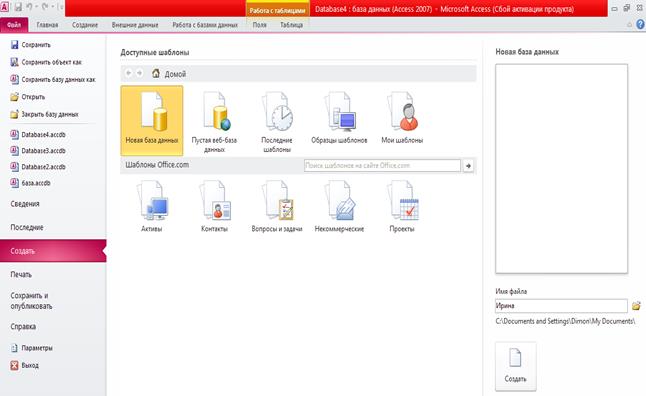Click the back navigation arrow
This screenshot has width=646, height=396.
point(129,73)
